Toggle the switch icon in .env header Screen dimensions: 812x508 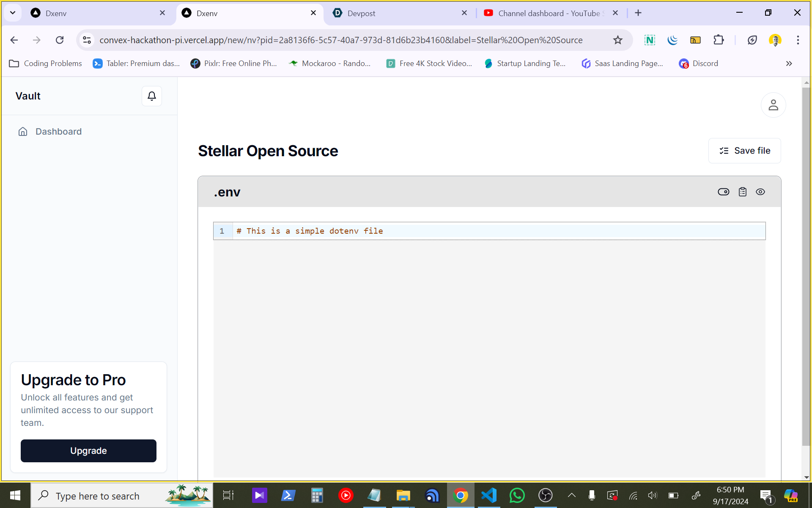tap(723, 192)
